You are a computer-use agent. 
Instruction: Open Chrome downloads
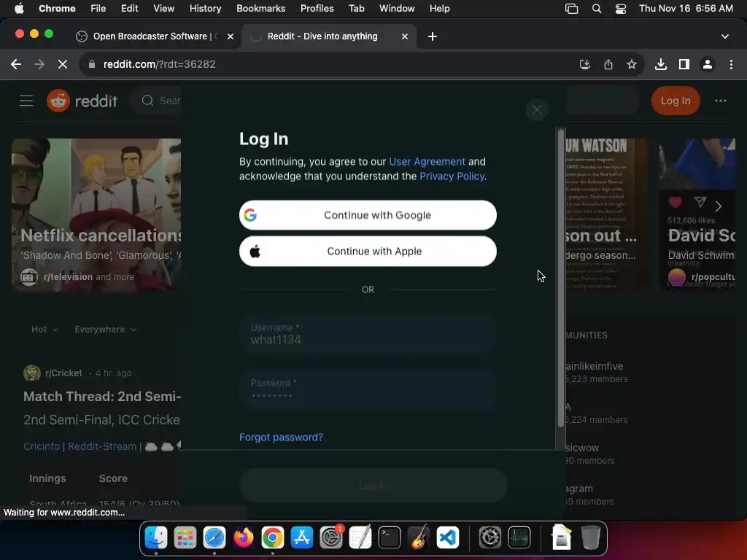coord(661,64)
